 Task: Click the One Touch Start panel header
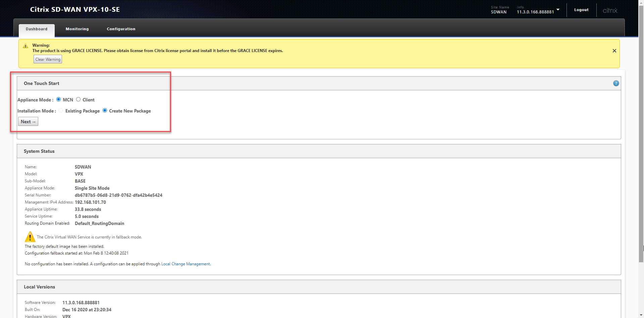pyautogui.click(x=42, y=83)
